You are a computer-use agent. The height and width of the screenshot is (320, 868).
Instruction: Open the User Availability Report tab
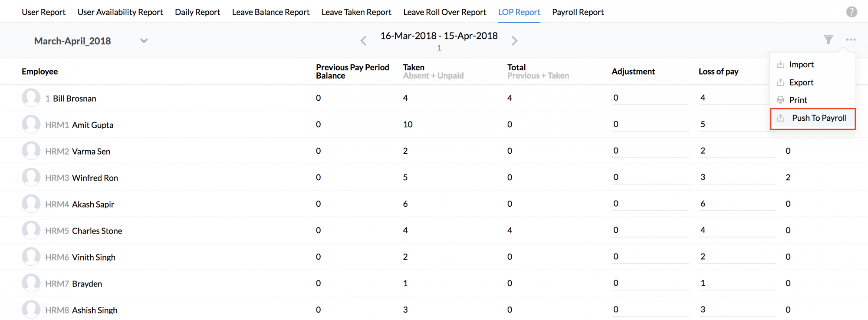tap(120, 12)
